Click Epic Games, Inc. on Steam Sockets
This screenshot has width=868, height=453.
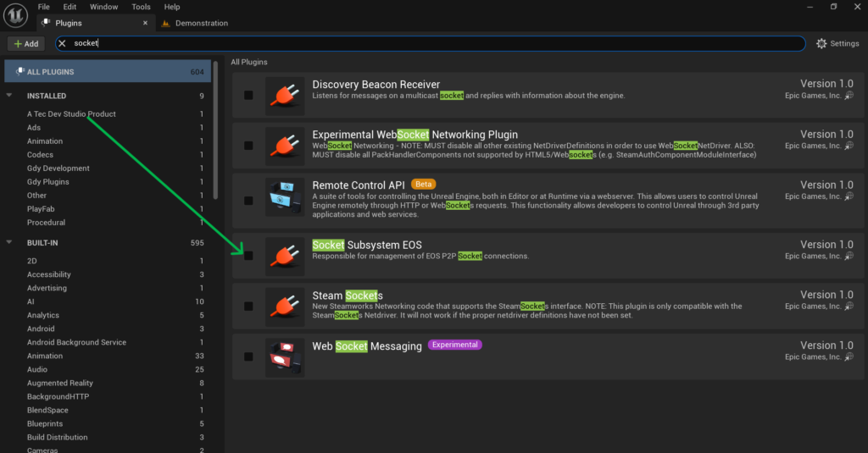click(x=813, y=307)
